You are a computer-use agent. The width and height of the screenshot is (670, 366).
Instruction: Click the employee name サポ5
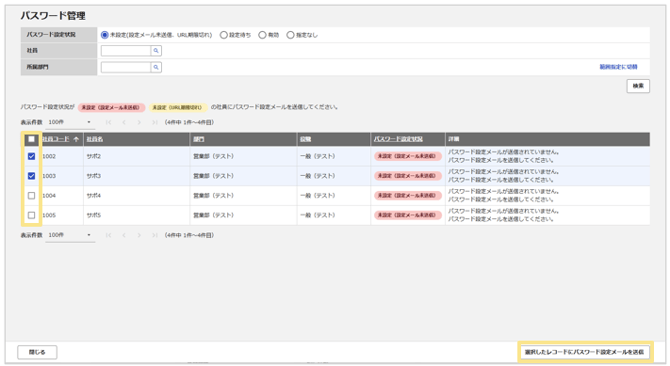94,215
